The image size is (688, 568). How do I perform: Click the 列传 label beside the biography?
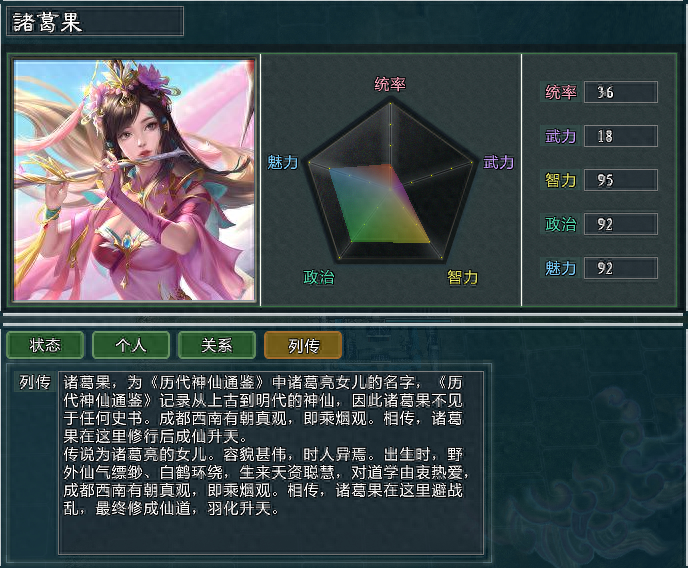pyautogui.click(x=35, y=382)
